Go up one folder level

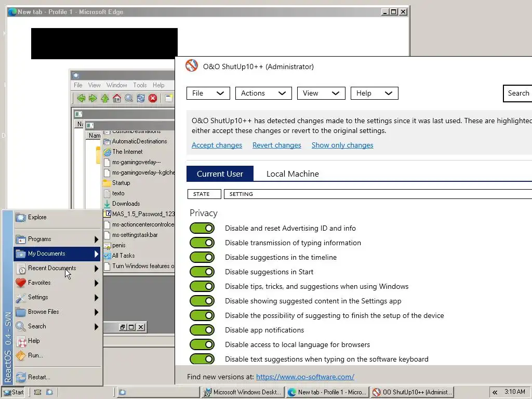[105, 98]
